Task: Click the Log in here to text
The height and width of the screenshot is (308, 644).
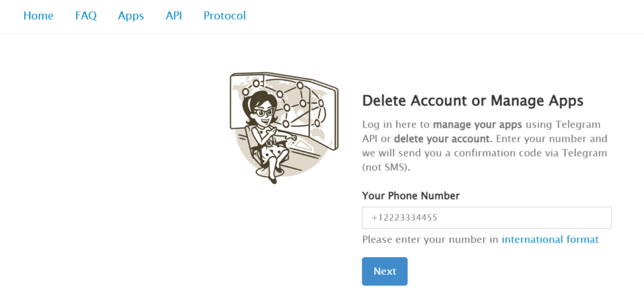Action: pos(396,124)
